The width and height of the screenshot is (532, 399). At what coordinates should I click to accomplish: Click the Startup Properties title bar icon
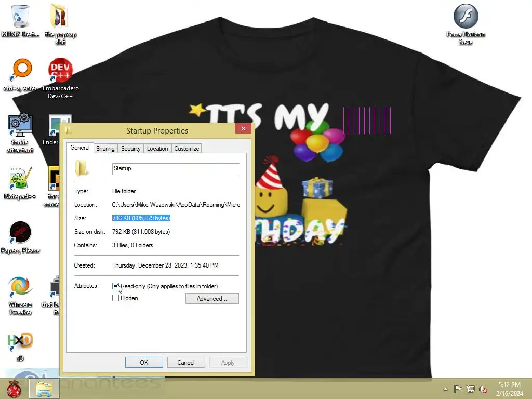point(68,130)
